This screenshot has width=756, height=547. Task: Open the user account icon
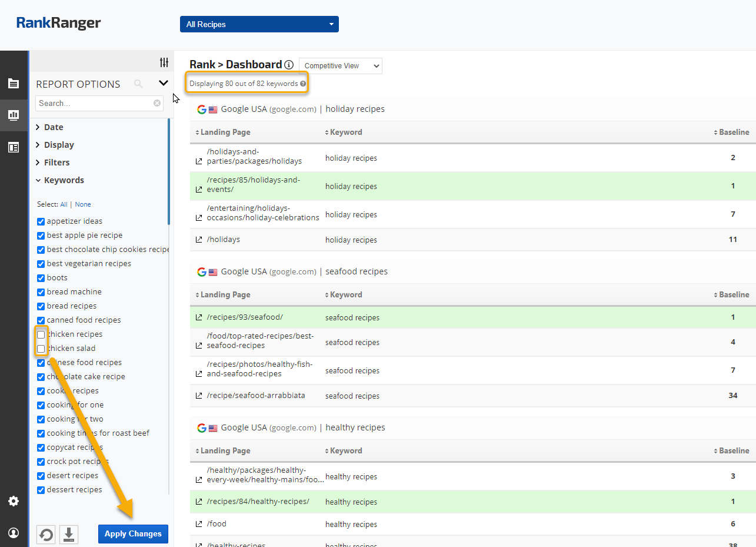[14, 533]
